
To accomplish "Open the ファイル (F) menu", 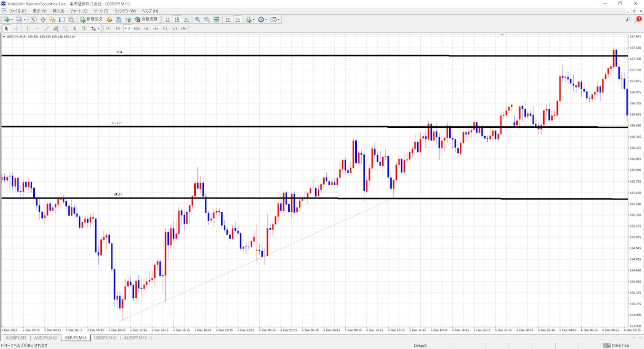I will coord(18,11).
